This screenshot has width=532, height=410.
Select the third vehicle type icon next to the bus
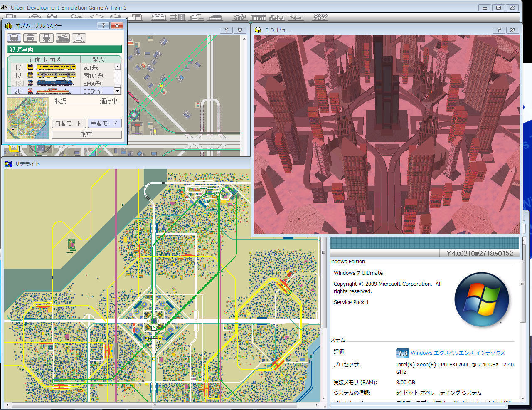coord(47,38)
